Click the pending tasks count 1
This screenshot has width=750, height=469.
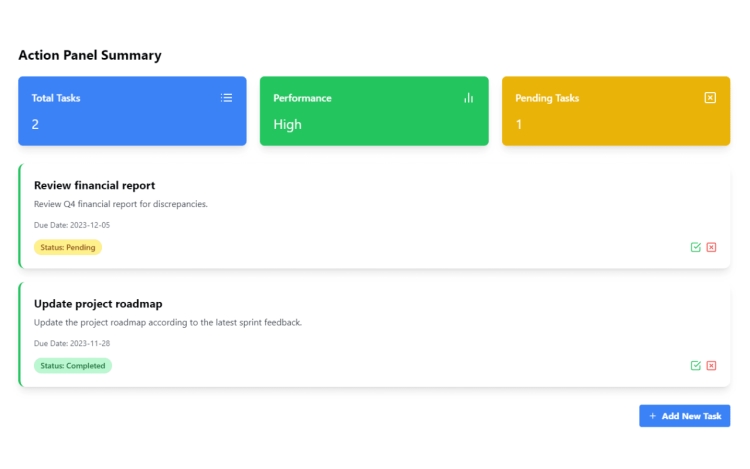[x=519, y=125]
